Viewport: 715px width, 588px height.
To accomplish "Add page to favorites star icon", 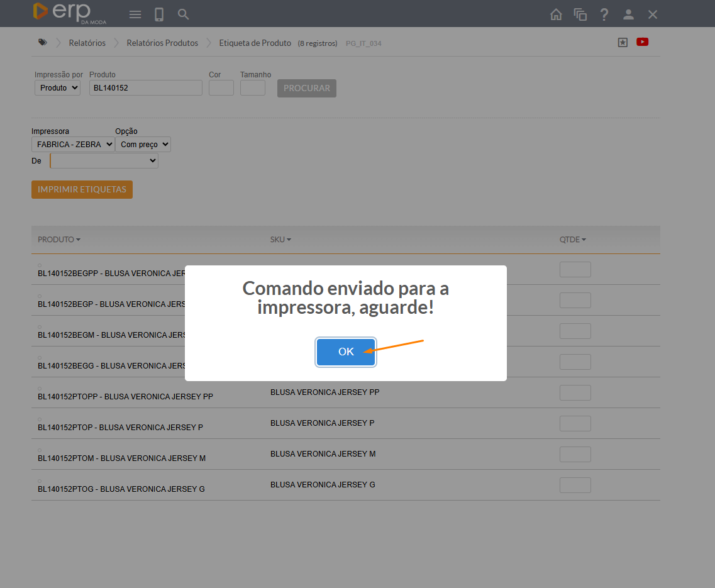I will (x=623, y=42).
